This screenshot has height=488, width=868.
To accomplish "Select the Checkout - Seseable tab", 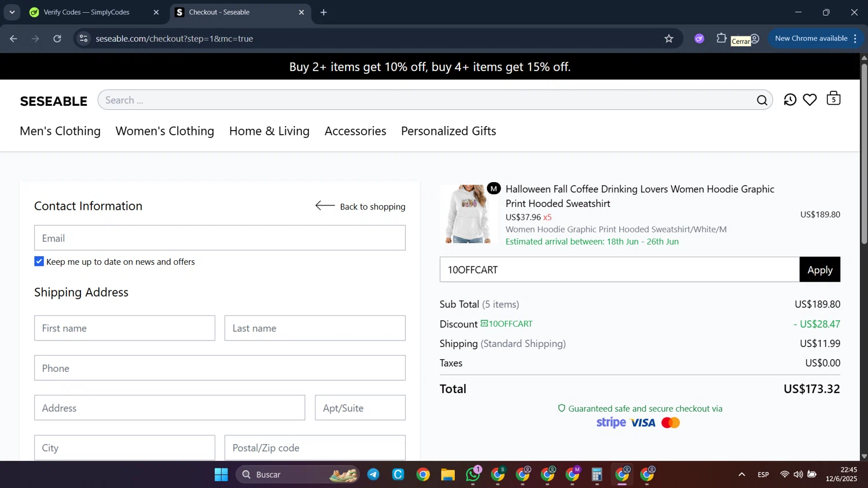I will 240,12.
